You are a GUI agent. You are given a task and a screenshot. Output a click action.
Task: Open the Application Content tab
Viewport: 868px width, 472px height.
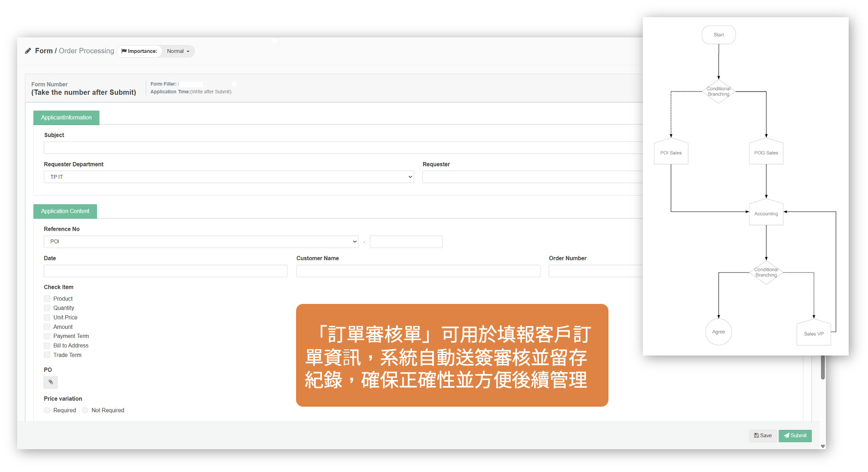[x=65, y=211]
